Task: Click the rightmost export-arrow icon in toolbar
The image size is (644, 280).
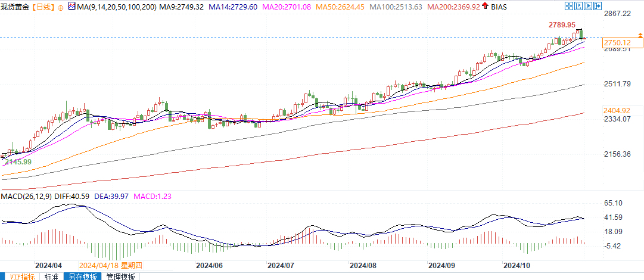Action: pyautogui.click(x=599, y=6)
